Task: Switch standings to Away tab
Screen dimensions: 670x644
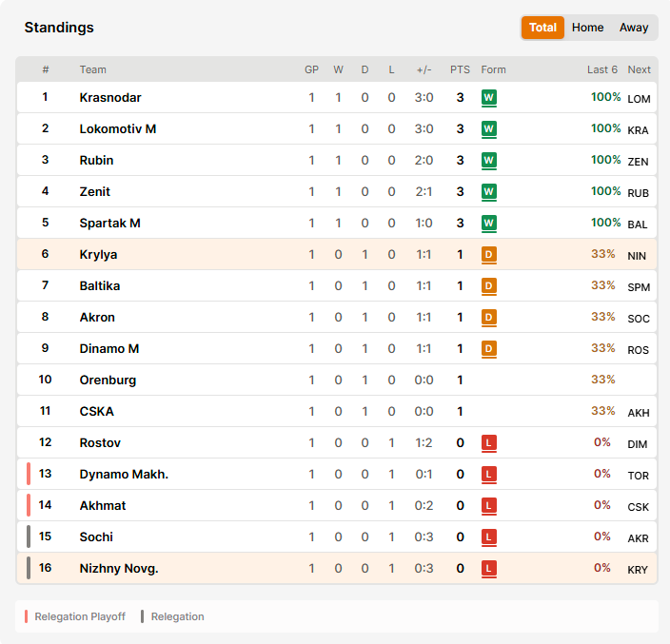Action: tap(634, 28)
